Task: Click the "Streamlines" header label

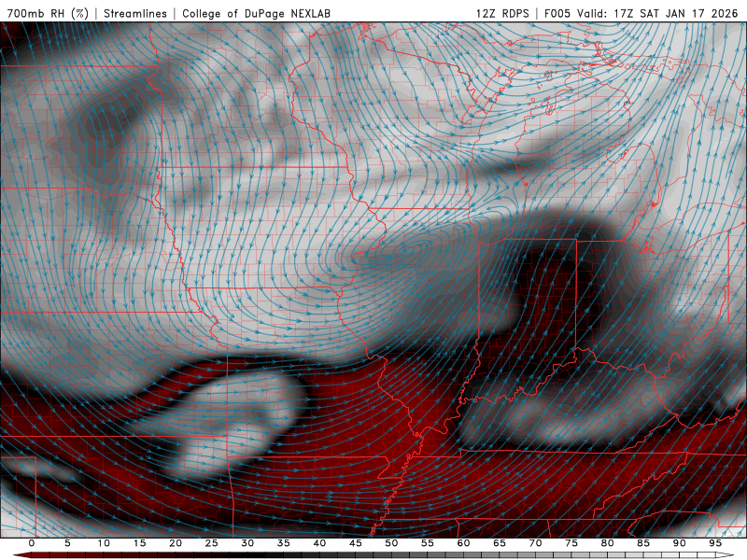Action: click(x=135, y=13)
